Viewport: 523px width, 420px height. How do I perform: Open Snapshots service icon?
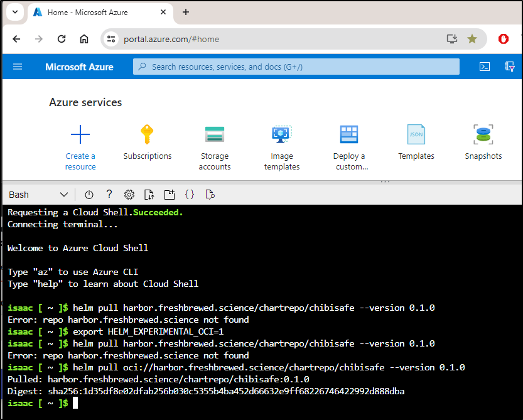tap(483, 134)
